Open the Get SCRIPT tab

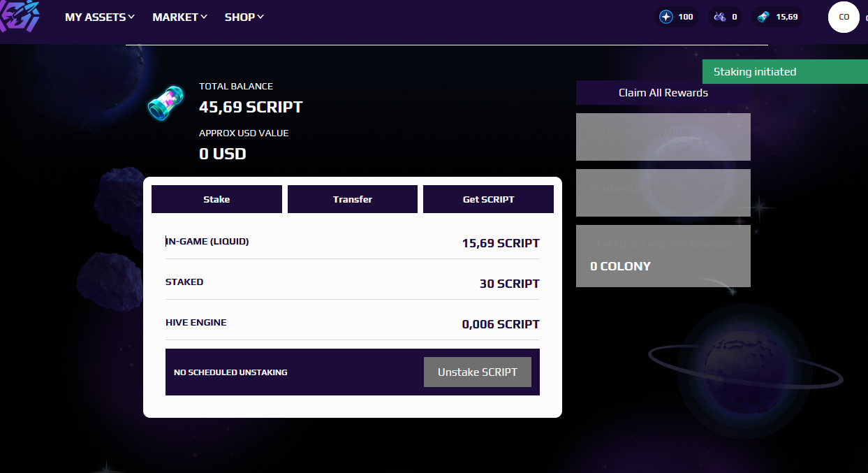tap(488, 199)
